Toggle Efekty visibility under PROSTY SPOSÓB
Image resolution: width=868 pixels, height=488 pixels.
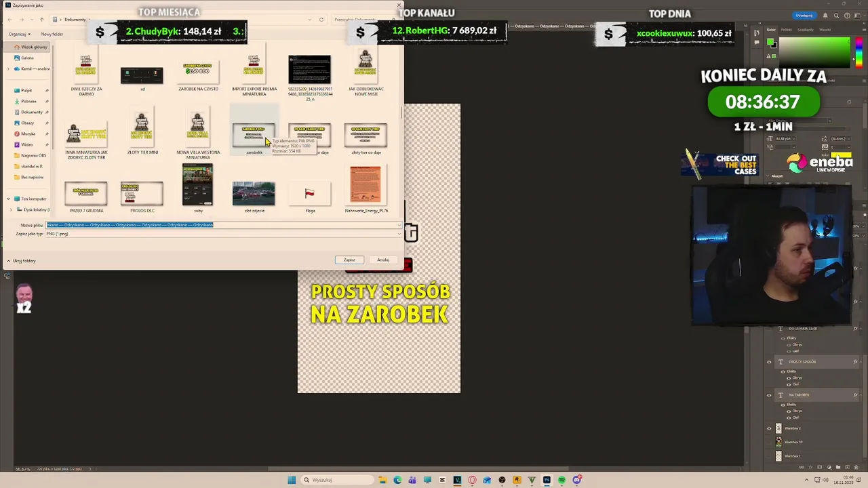pyautogui.click(x=783, y=371)
